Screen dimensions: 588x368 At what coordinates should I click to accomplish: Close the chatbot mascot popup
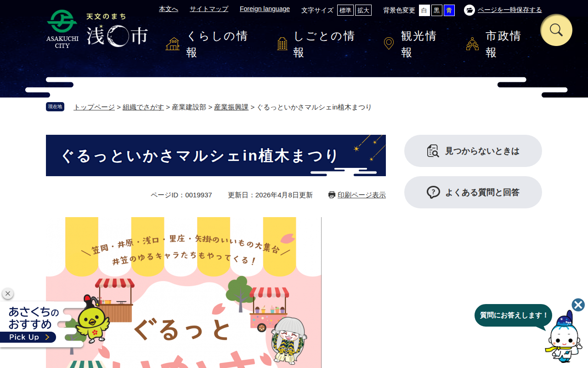[578, 305]
